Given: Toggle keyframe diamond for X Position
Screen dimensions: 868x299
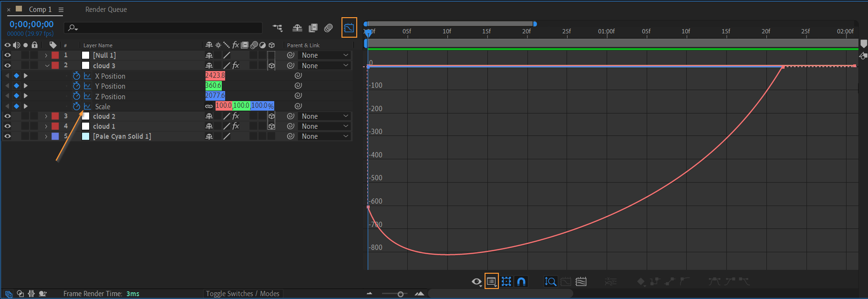Looking at the screenshot, I should click(x=16, y=76).
